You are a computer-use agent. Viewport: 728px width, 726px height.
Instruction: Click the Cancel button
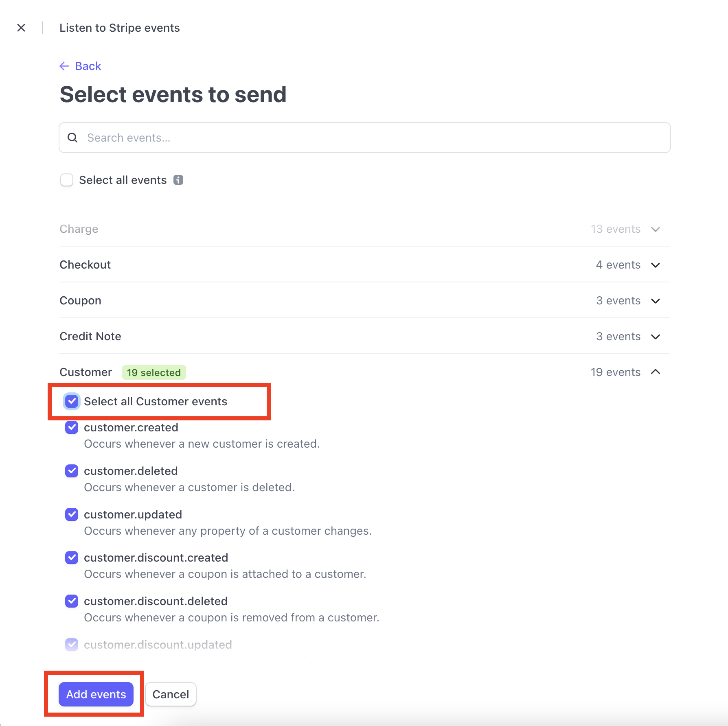tap(170, 694)
